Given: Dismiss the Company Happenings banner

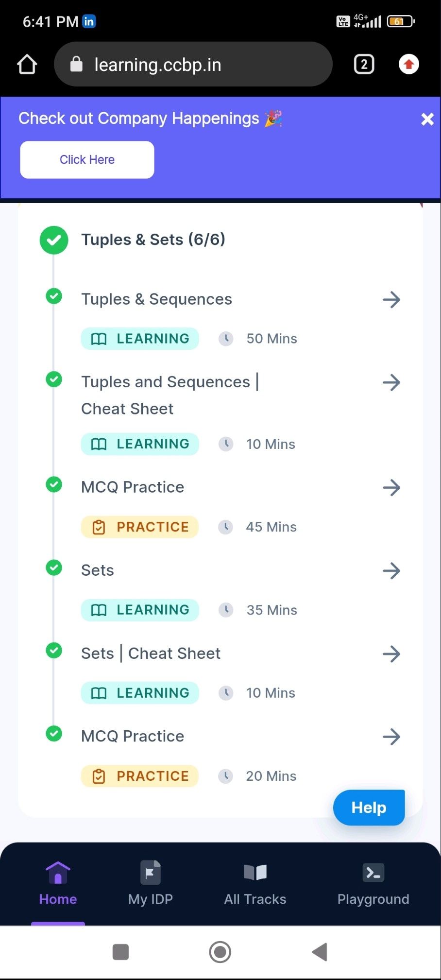Looking at the screenshot, I should tap(427, 119).
